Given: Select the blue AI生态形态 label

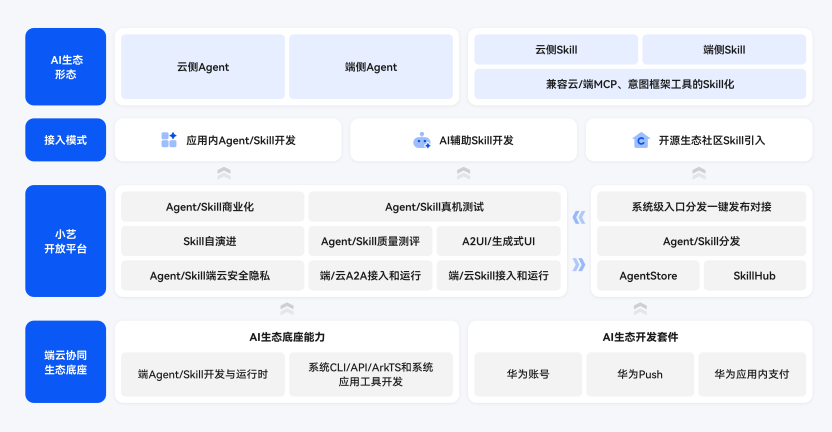Looking at the screenshot, I should (66, 67).
